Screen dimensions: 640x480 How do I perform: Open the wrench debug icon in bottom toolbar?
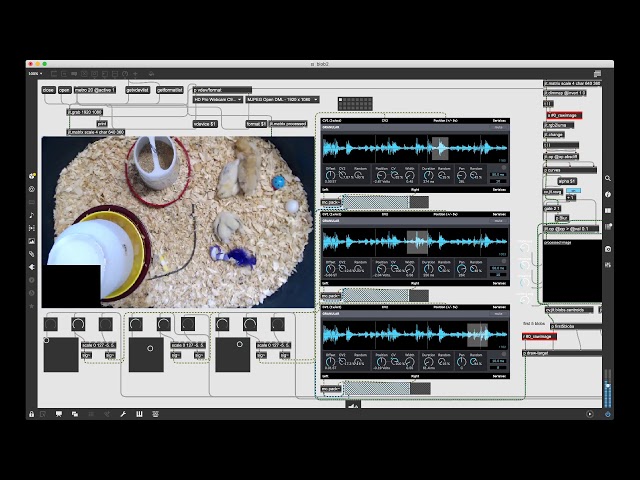123,414
